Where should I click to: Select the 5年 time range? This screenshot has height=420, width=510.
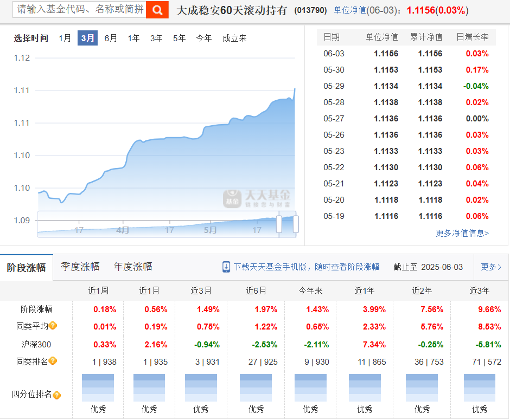(179, 38)
